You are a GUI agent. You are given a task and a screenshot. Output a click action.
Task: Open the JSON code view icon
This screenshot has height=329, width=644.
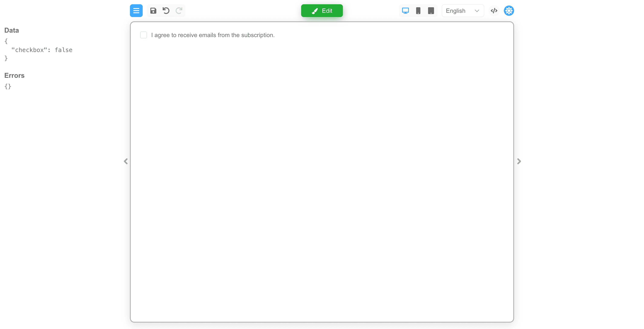pos(494,11)
